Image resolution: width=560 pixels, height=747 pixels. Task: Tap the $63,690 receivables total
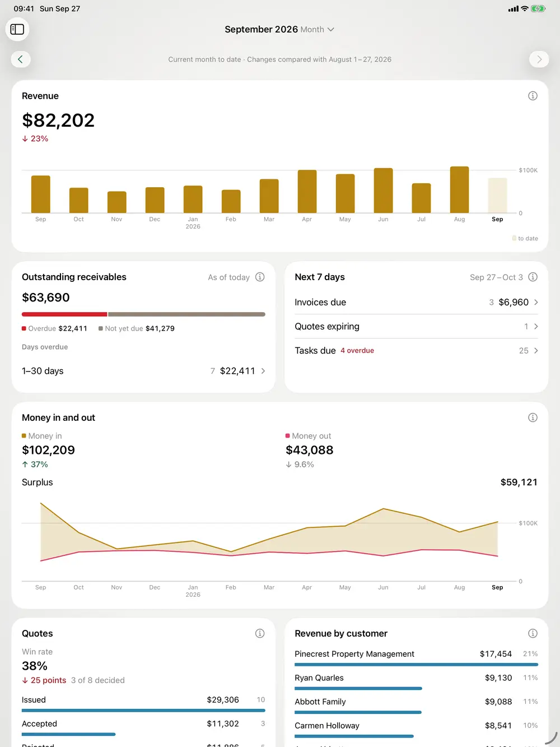pos(46,298)
